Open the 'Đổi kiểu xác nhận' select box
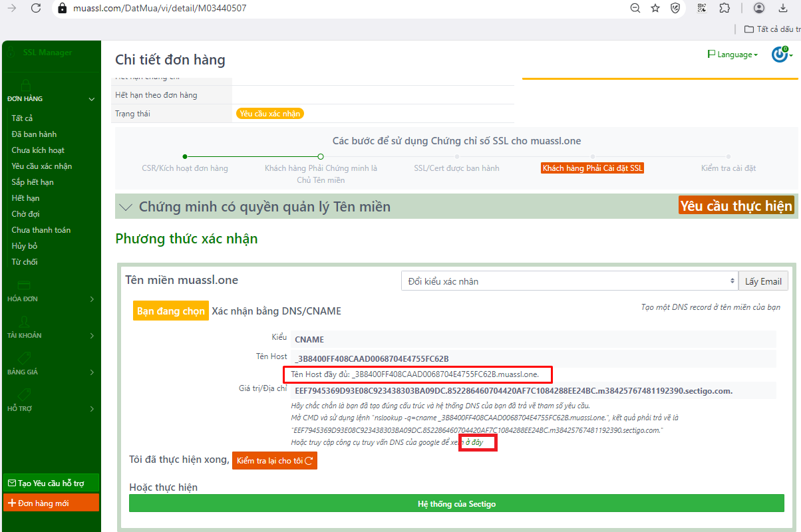This screenshot has width=801, height=532. pyautogui.click(x=569, y=281)
